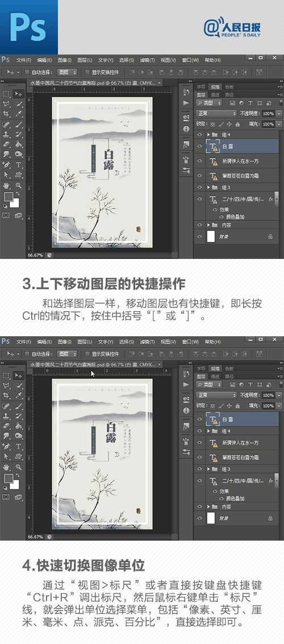
Task: Hide the 白露 layer in first screenshot
Action: [199, 146]
